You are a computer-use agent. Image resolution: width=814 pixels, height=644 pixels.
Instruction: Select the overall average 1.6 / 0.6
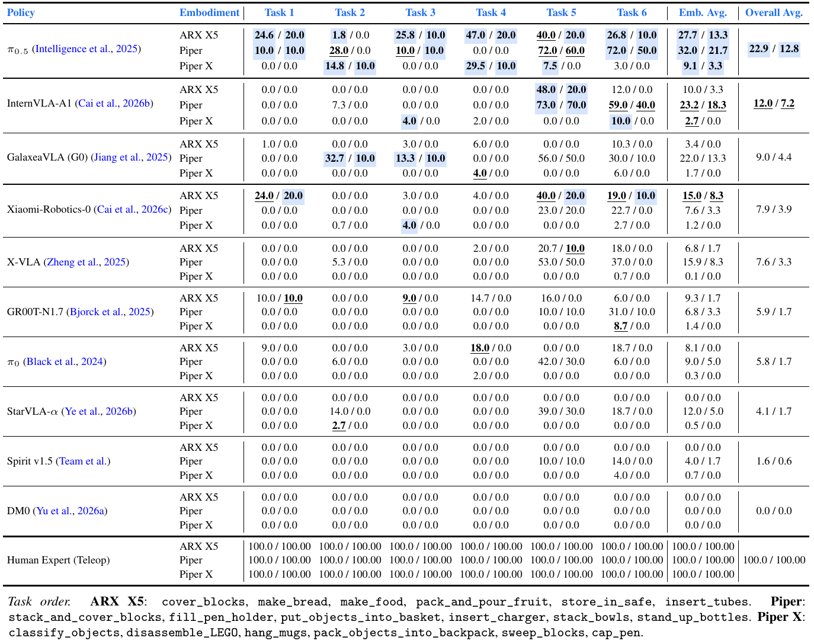tap(774, 461)
